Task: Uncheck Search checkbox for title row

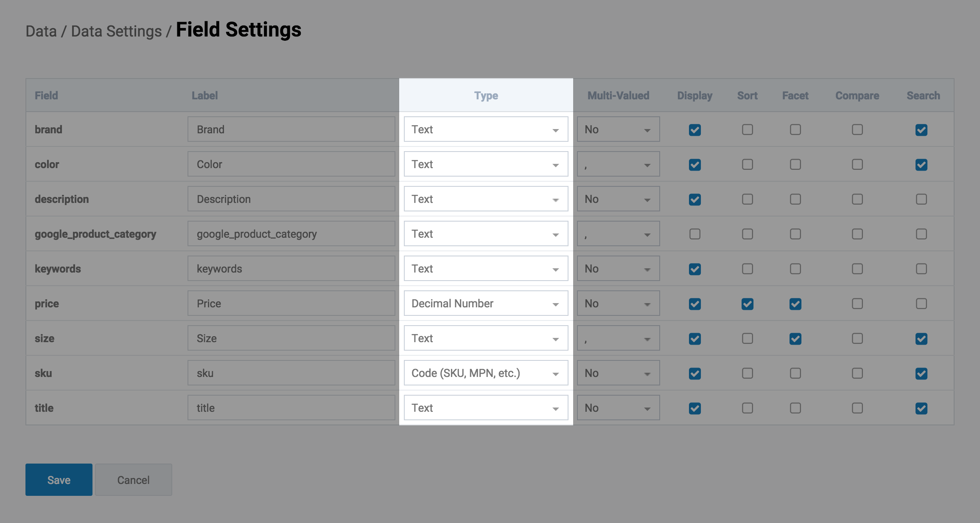Action: coord(921,408)
